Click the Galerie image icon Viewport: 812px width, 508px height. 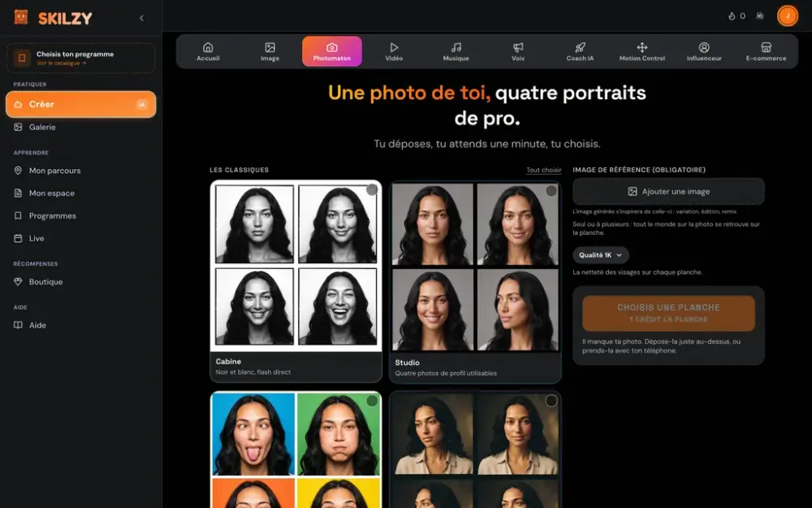(18, 127)
